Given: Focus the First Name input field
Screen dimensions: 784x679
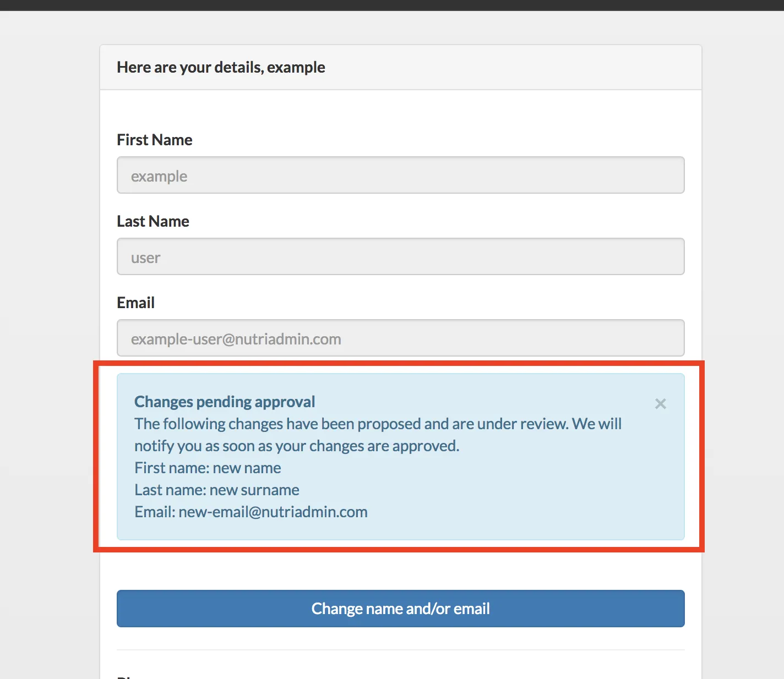Looking at the screenshot, I should (x=400, y=176).
